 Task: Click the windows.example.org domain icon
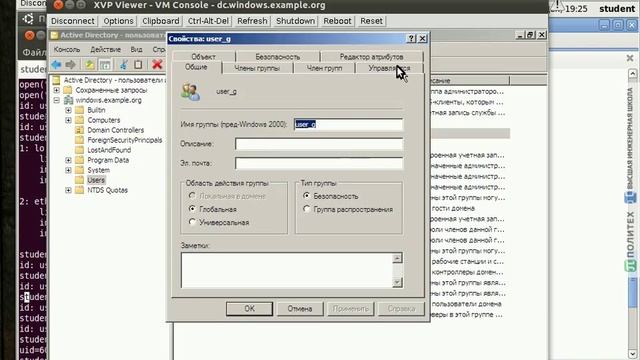coord(68,100)
